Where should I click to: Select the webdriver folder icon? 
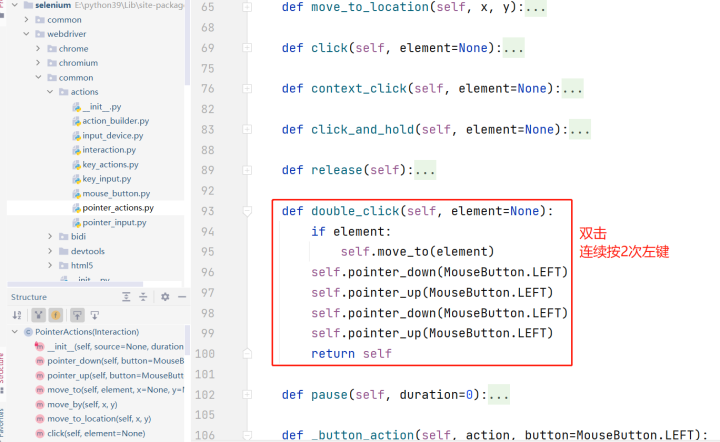click(x=40, y=34)
